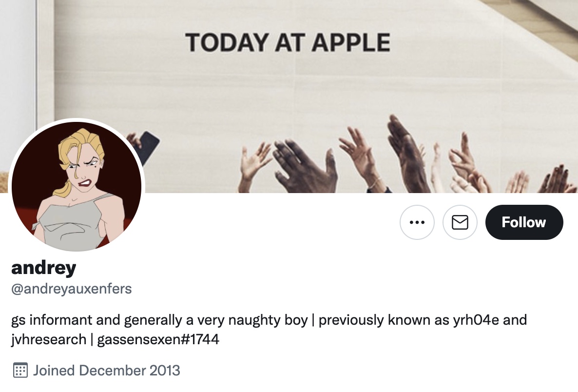Open the cartoon blonde profile avatar
Viewport: 578px width, 392px height.
pos(77,186)
